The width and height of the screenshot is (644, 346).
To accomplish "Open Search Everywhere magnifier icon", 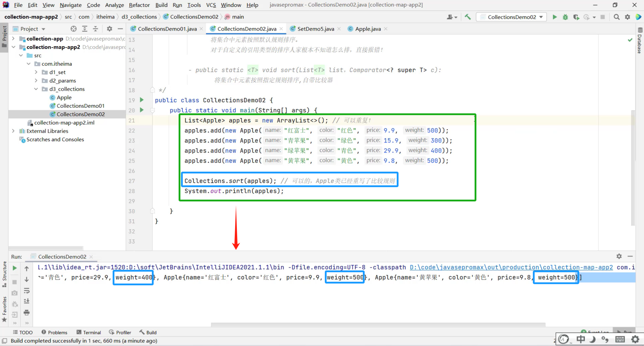I will (x=617, y=17).
